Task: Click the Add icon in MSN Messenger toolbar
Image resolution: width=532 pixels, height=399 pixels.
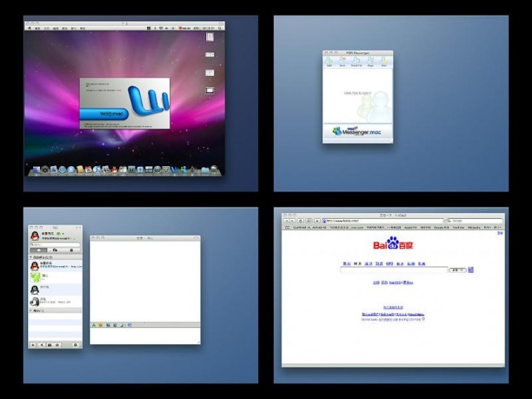Action: coord(329,62)
